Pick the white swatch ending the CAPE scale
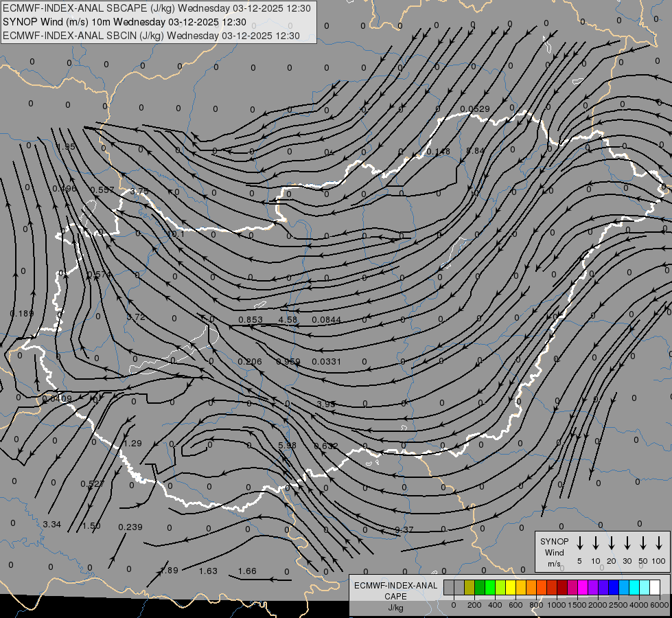672x618 pixels. [x=655, y=587]
